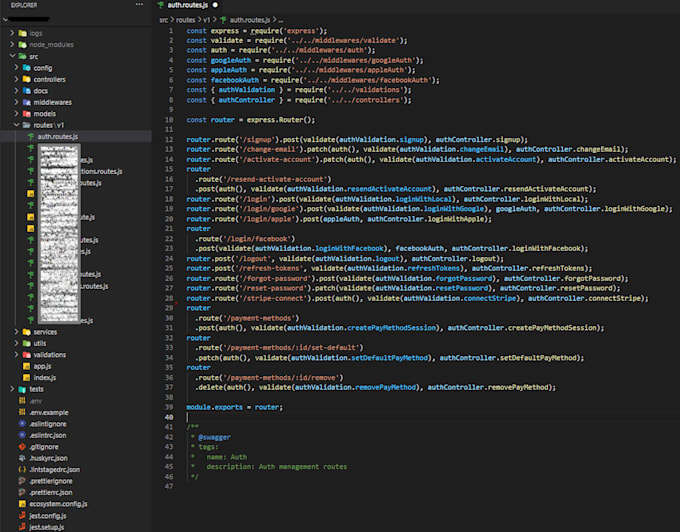
Task: Click 'express.Router()' on line 10
Action: [281, 120]
